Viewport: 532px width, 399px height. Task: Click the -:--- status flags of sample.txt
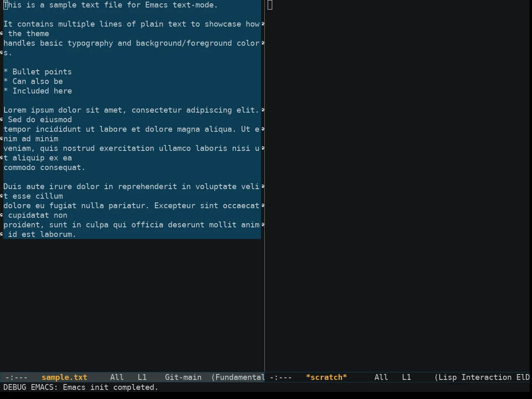(x=16, y=377)
